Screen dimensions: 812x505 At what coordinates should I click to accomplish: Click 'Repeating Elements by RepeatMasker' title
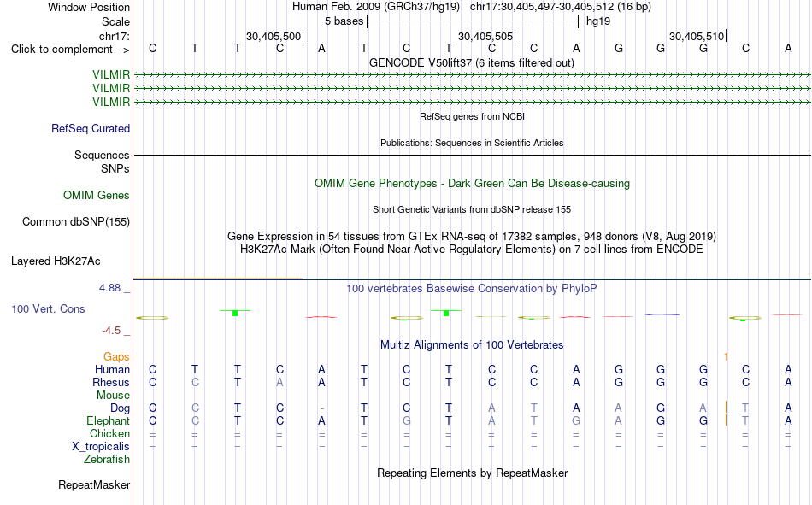click(x=473, y=473)
